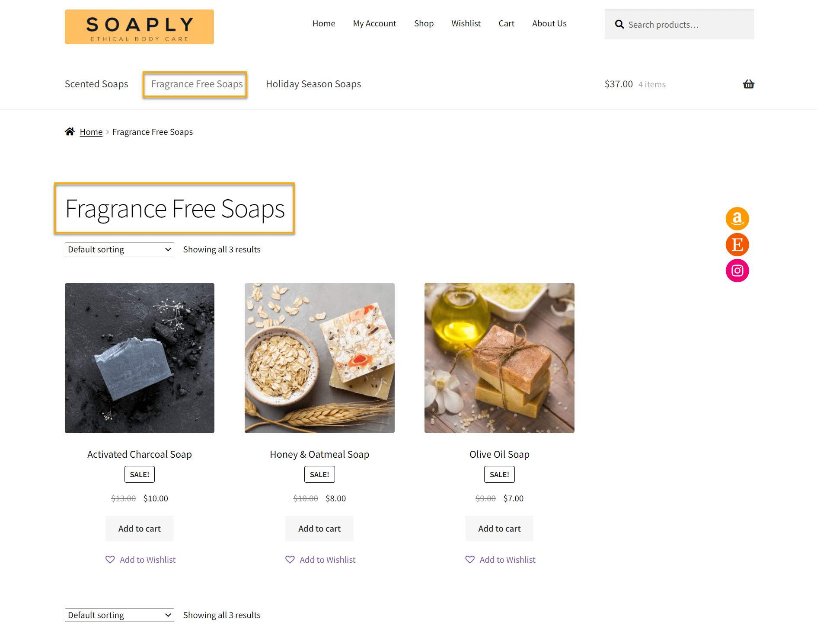Focus the Search products field
The height and width of the screenshot is (644, 817).
[680, 25]
